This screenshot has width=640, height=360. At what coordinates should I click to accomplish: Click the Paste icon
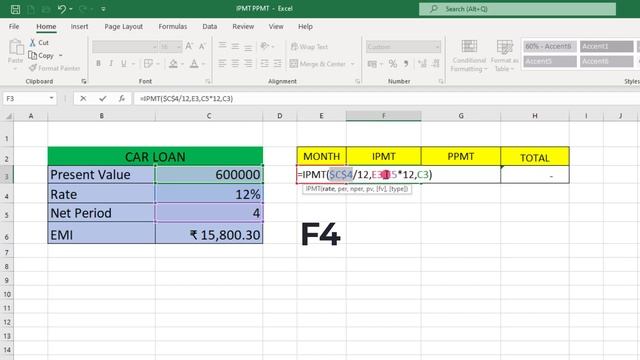tap(16, 47)
